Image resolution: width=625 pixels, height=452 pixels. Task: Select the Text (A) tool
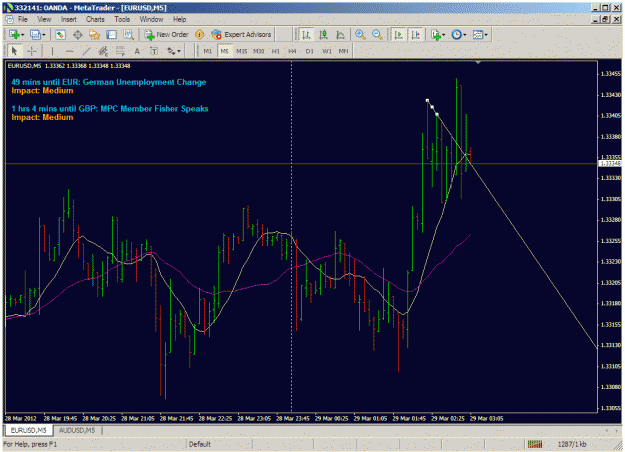click(x=137, y=51)
